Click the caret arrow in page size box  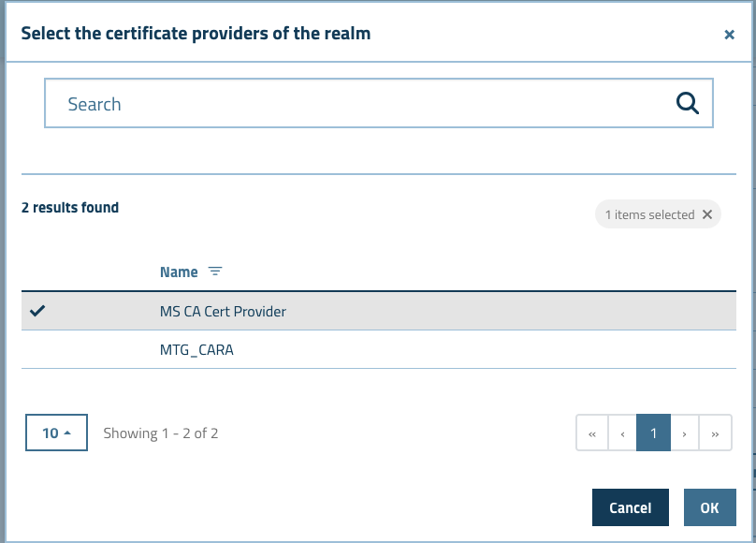[x=67, y=433]
